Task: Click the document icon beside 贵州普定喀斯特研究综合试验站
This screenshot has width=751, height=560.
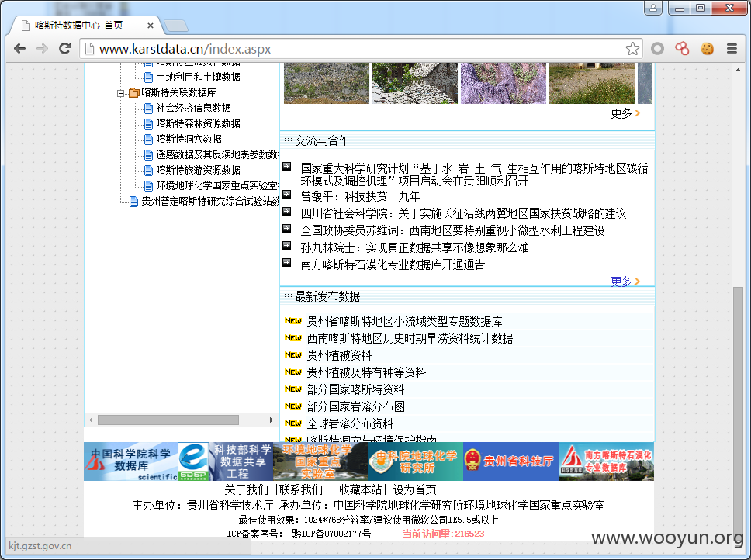Action: pos(133,202)
